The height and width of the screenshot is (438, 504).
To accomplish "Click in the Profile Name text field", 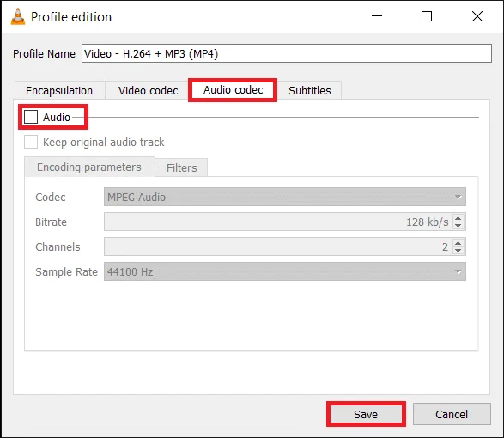I will click(287, 53).
